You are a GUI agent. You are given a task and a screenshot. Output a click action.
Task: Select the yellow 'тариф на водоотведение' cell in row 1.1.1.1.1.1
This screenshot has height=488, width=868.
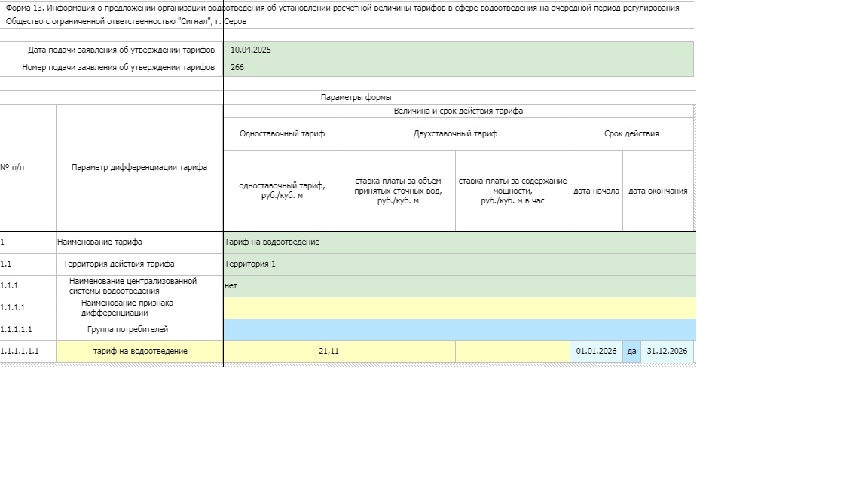coord(139,352)
